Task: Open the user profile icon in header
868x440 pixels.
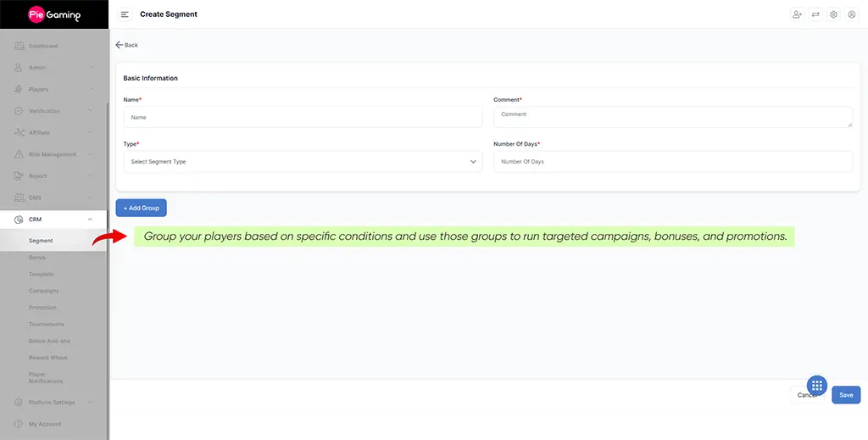Action: (x=852, y=14)
